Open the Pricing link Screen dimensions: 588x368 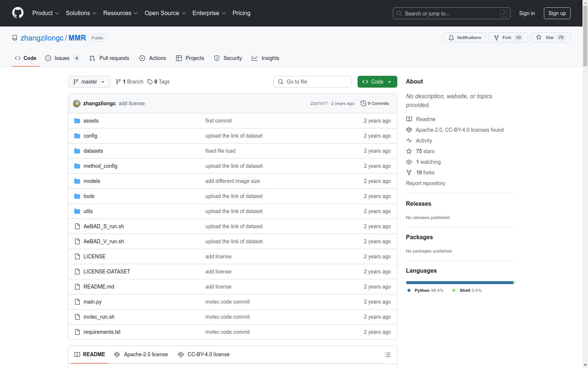pyautogui.click(x=241, y=13)
